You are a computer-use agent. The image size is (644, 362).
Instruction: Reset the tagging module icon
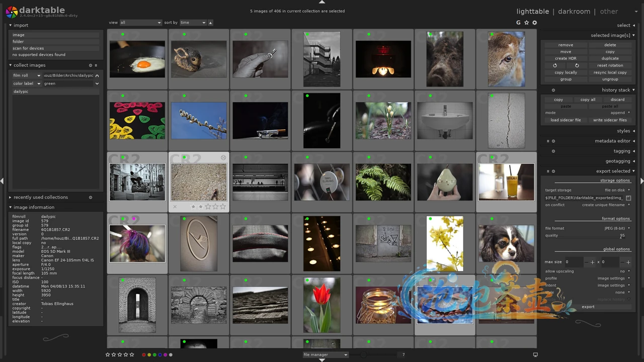point(553,151)
